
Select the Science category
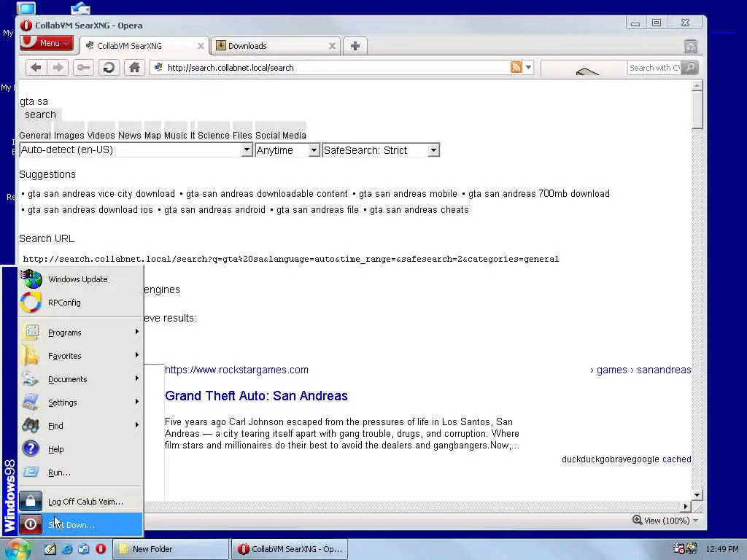point(214,135)
